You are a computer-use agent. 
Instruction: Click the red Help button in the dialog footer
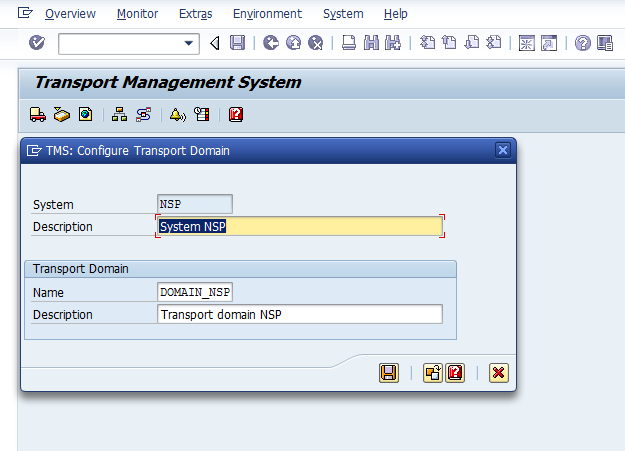455,373
